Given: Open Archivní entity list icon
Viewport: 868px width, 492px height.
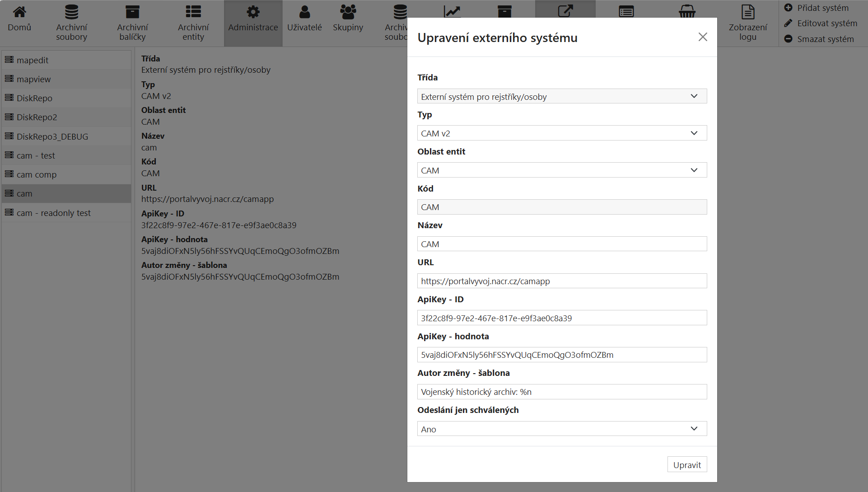Looking at the screenshot, I should pyautogui.click(x=193, y=12).
